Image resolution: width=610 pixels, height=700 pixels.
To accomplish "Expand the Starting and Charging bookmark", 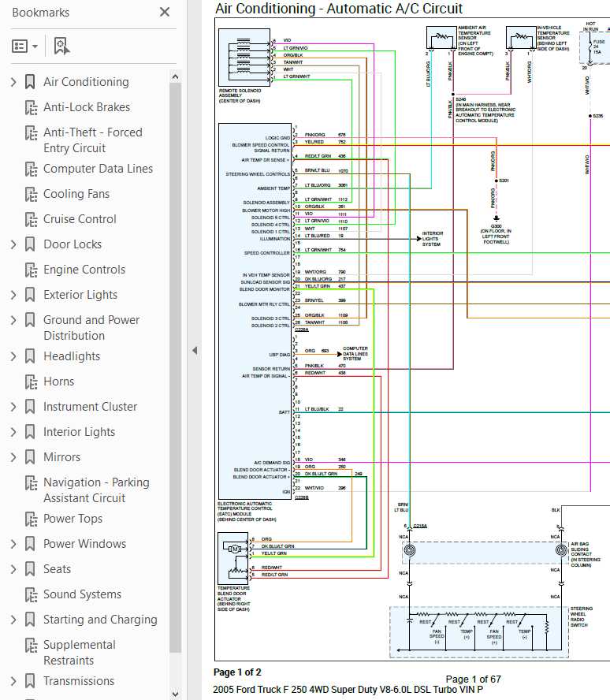I will tap(13, 620).
